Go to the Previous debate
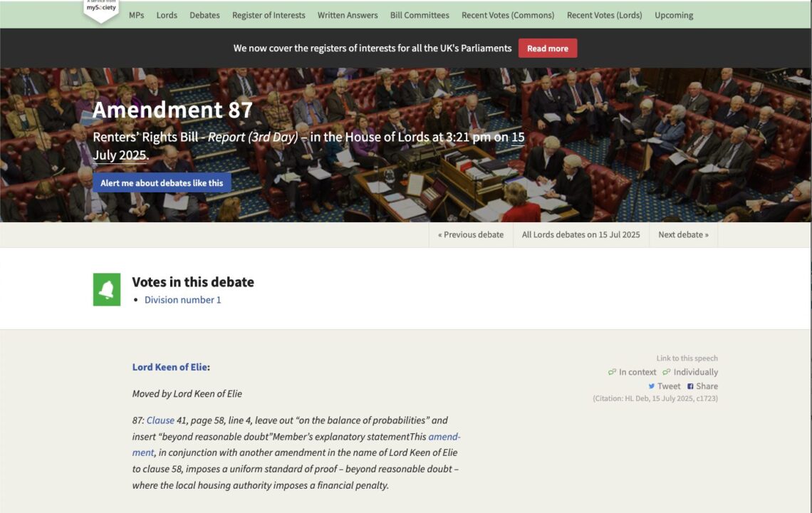812x513 pixels. point(471,234)
